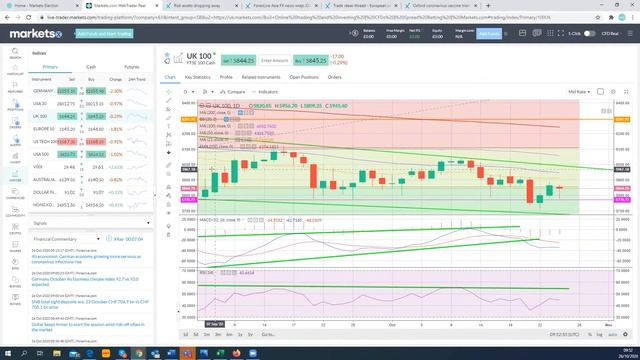The height and width of the screenshot is (360, 640).
Task: Open Currencies category in the sidebar
Action: pyautogui.click(x=15, y=193)
